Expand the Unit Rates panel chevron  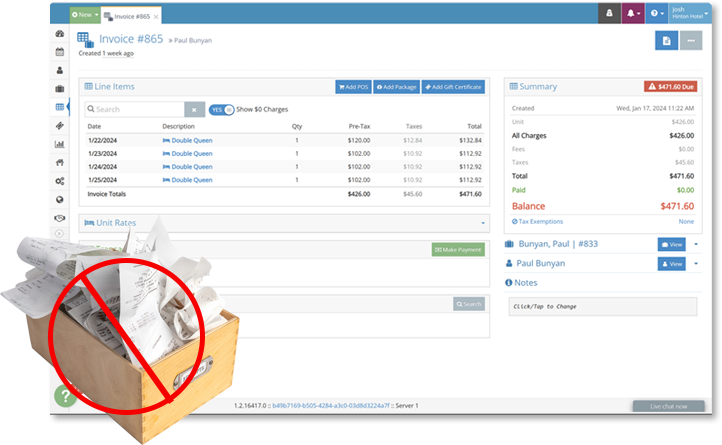[483, 223]
